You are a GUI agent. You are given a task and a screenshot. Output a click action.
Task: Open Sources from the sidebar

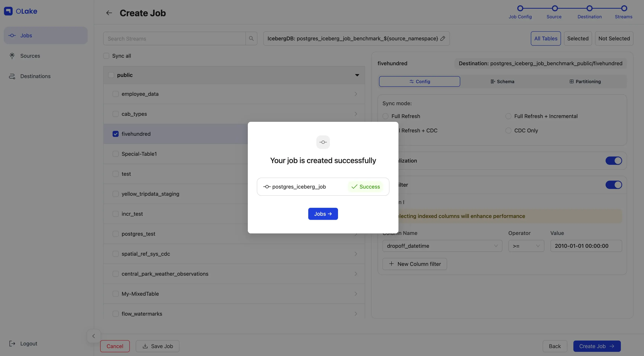(30, 56)
